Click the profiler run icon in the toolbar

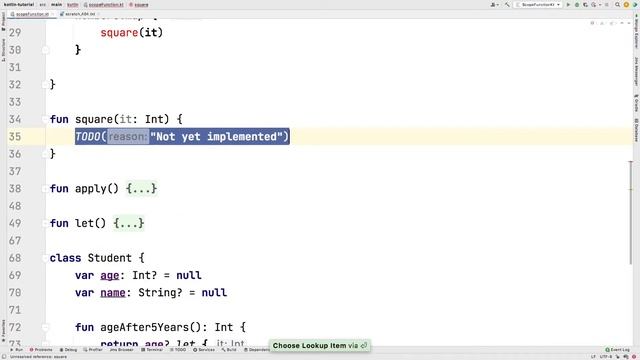pos(593,4)
